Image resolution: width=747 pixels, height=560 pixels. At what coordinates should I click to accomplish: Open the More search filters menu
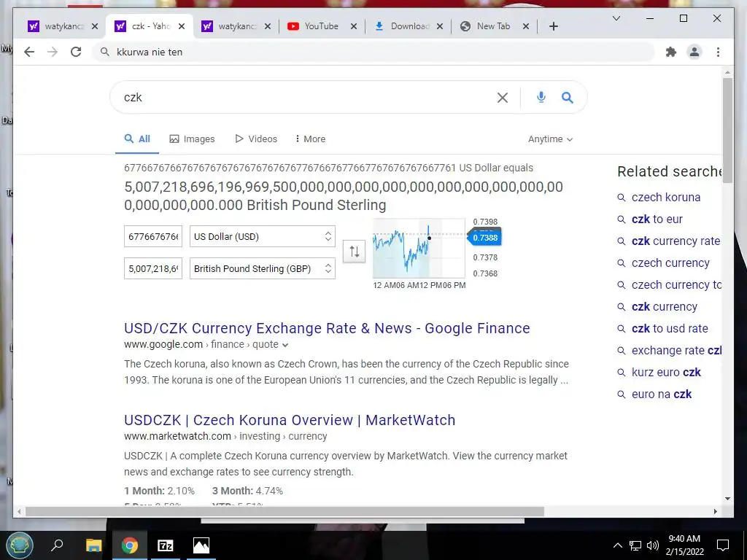click(310, 139)
